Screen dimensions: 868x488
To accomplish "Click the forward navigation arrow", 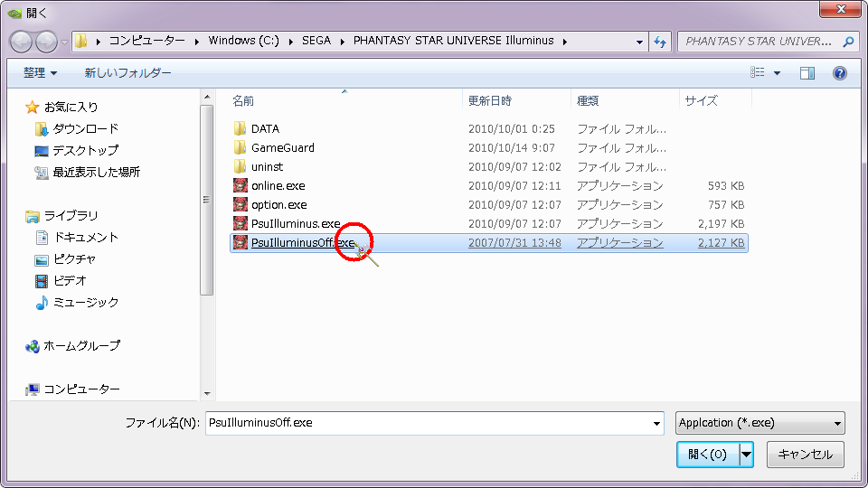I will coord(46,42).
